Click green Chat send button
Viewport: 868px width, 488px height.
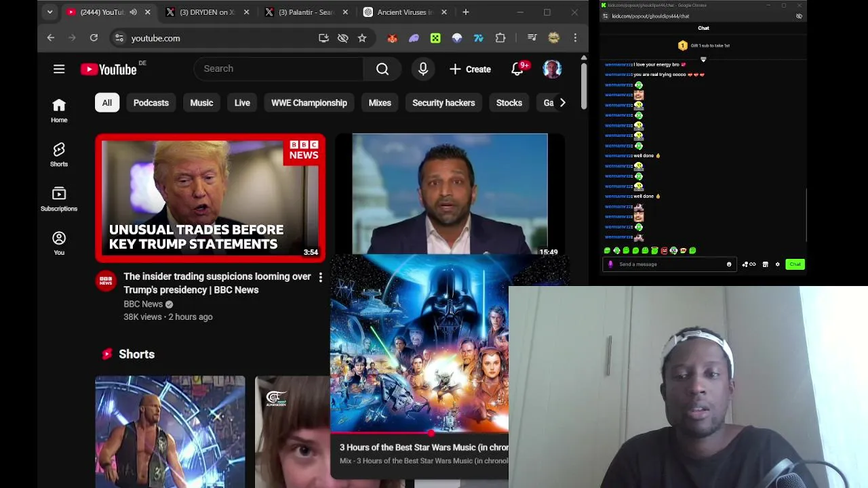pos(795,264)
